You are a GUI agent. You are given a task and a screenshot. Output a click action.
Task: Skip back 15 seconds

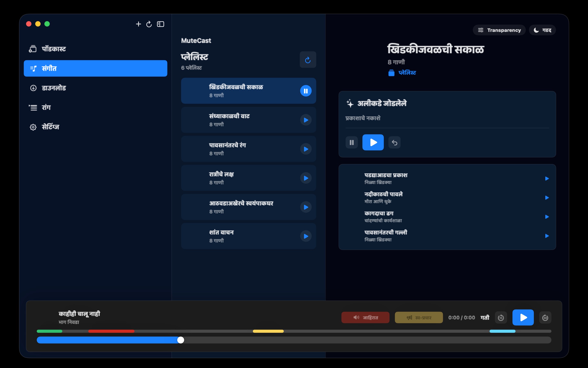[501, 318]
